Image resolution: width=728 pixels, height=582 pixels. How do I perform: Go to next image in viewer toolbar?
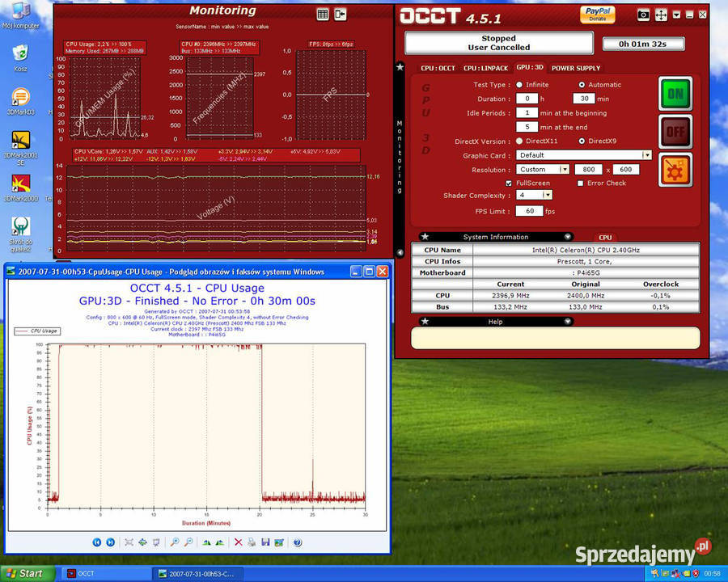click(111, 542)
